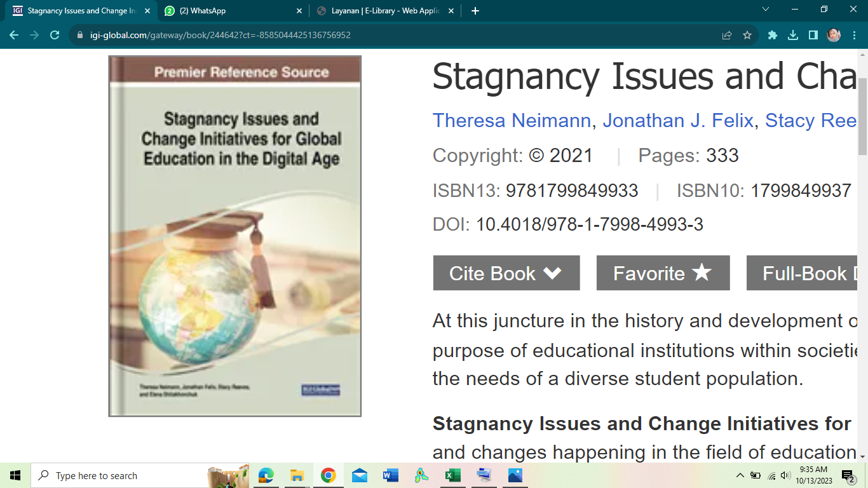Image resolution: width=868 pixels, height=488 pixels.
Task: Open Google Chrome from the taskbar
Action: coord(328,475)
